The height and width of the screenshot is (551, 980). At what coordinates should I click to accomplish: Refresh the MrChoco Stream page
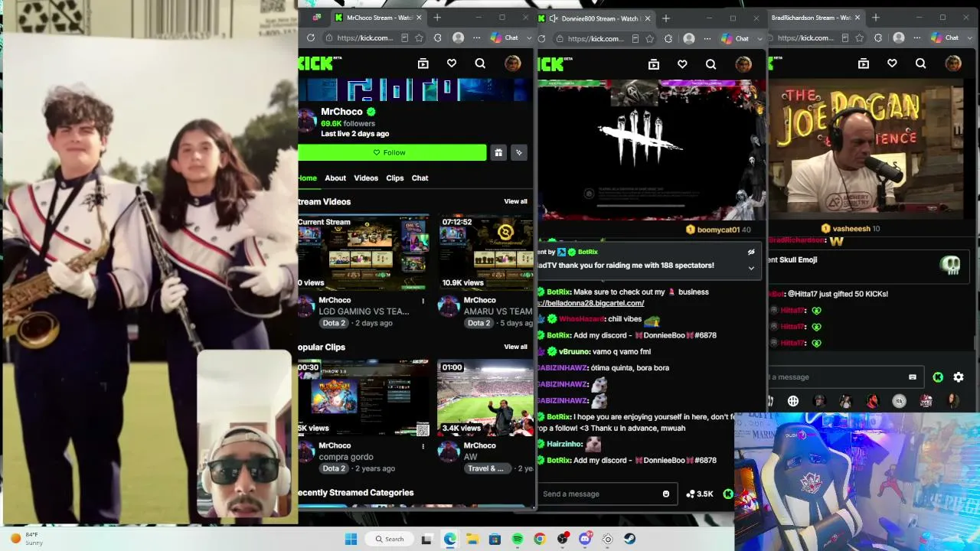click(x=310, y=37)
